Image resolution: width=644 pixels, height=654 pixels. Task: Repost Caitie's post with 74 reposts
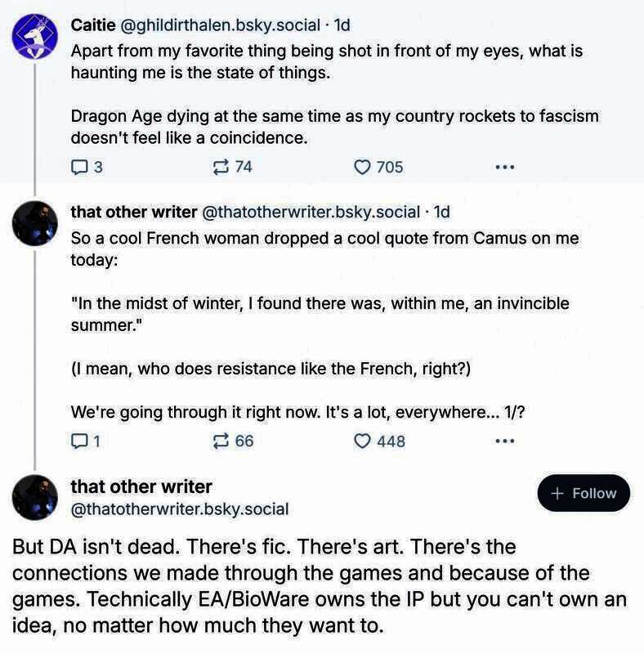[221, 167]
